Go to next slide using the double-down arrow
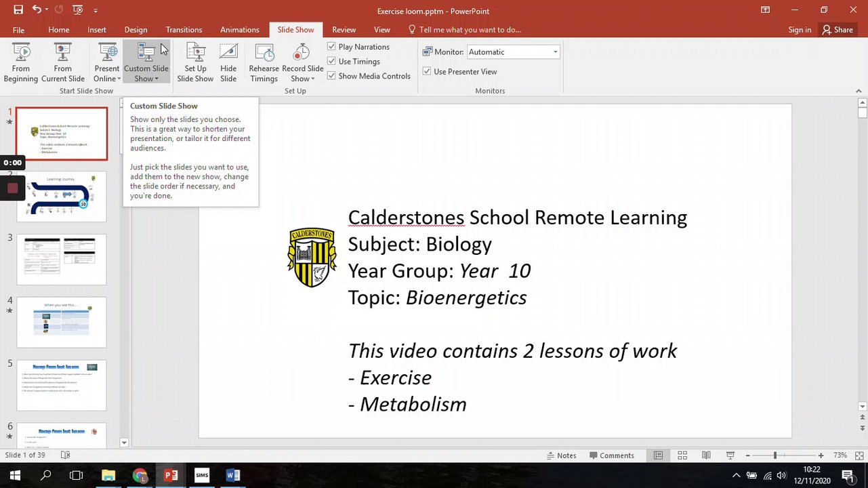Screen dimensions: 868x488 [862, 428]
